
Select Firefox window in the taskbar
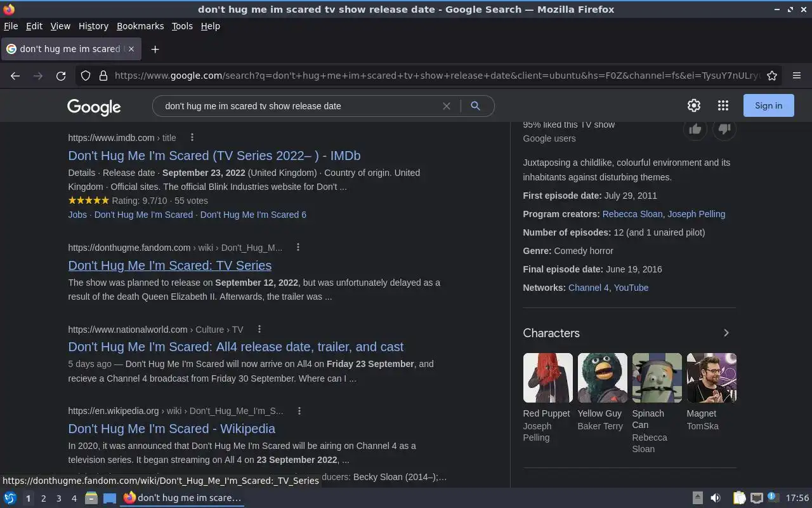[x=183, y=498]
